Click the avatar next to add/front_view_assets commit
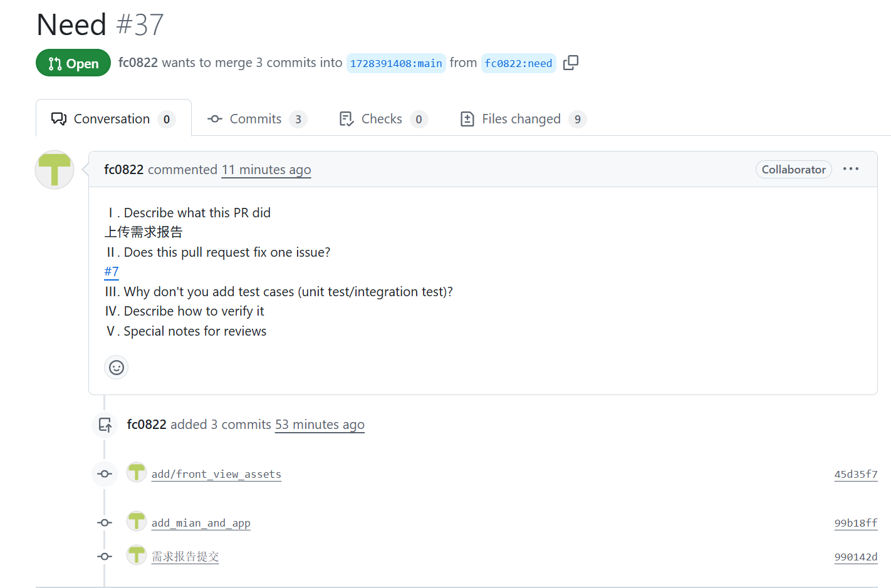This screenshot has height=588, width=891. 137,473
